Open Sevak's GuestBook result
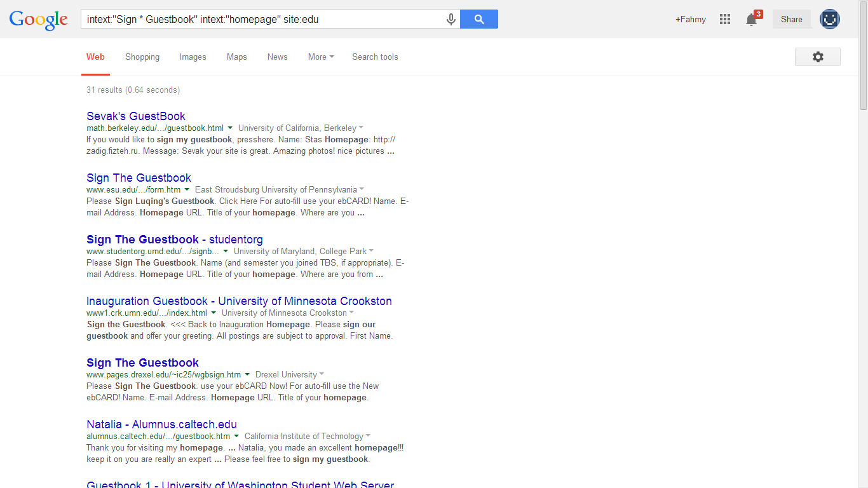This screenshot has height=488, width=868. coord(136,116)
